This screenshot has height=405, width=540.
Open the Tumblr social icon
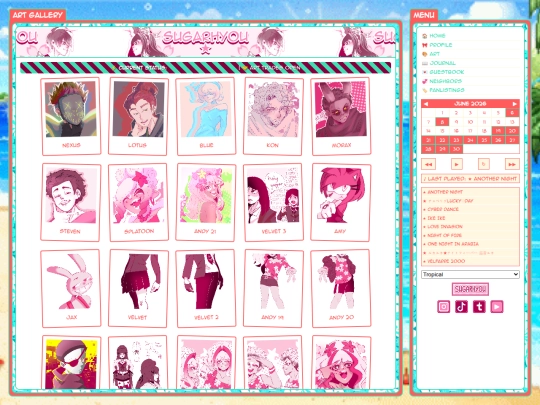[479, 307]
